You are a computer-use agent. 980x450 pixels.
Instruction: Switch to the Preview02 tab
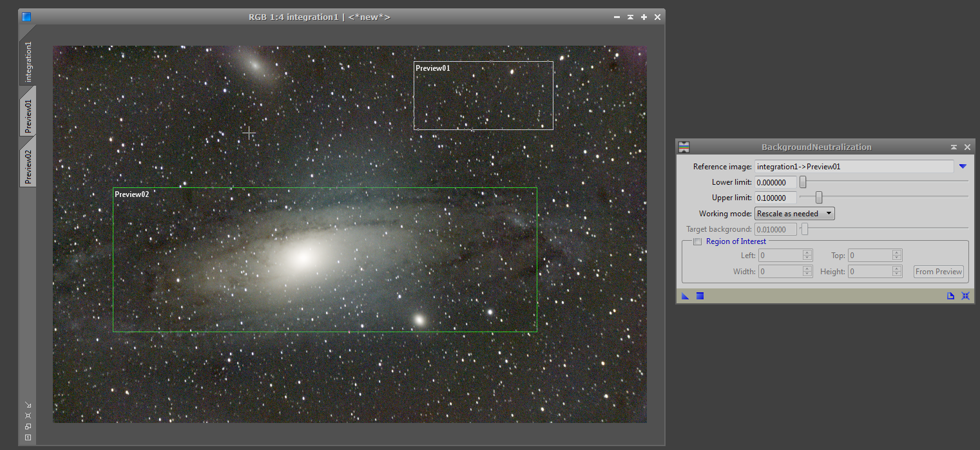(28, 166)
